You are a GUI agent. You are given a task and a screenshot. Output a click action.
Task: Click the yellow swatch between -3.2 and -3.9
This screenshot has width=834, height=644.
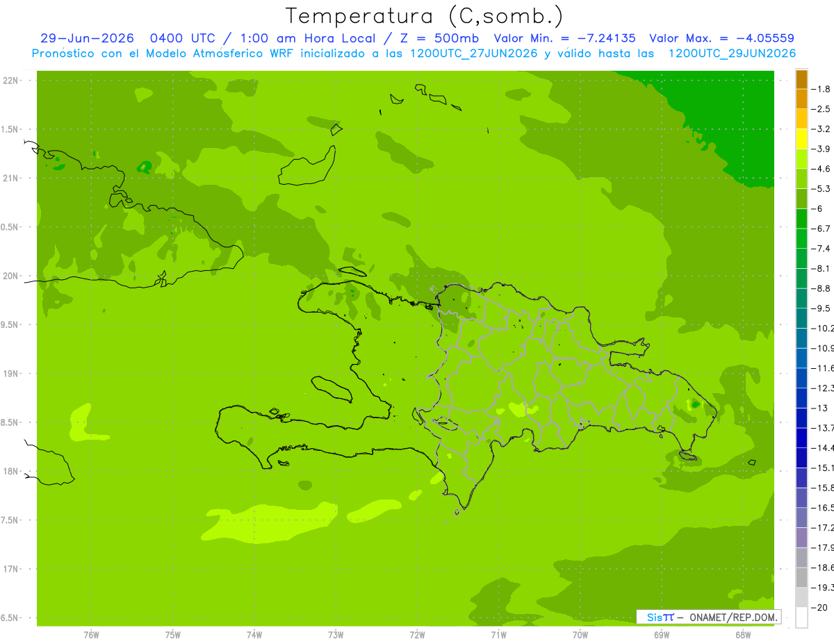point(801,139)
